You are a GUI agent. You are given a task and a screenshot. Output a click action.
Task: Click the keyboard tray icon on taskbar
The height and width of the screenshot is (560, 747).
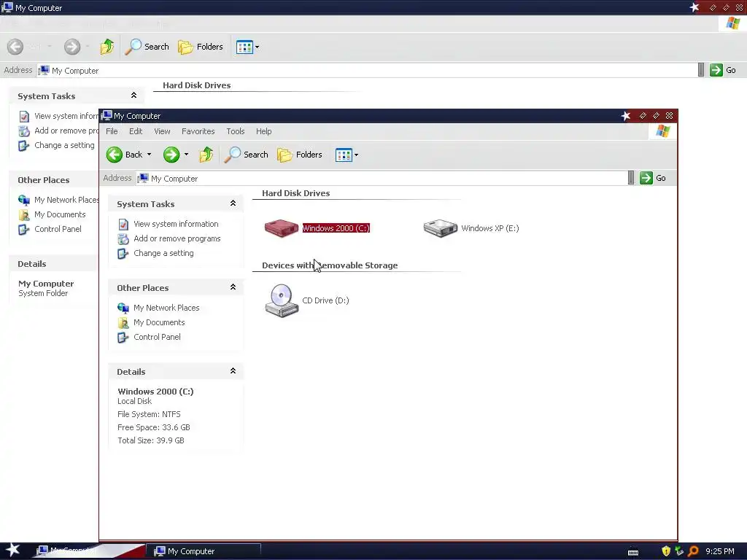[x=633, y=552]
